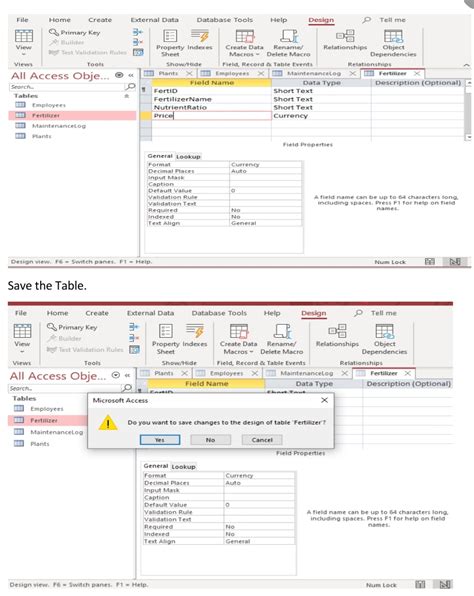Viewport: 474px width, 596px height.
Task: Open Property Sheet in top ribbon
Action: [x=170, y=43]
